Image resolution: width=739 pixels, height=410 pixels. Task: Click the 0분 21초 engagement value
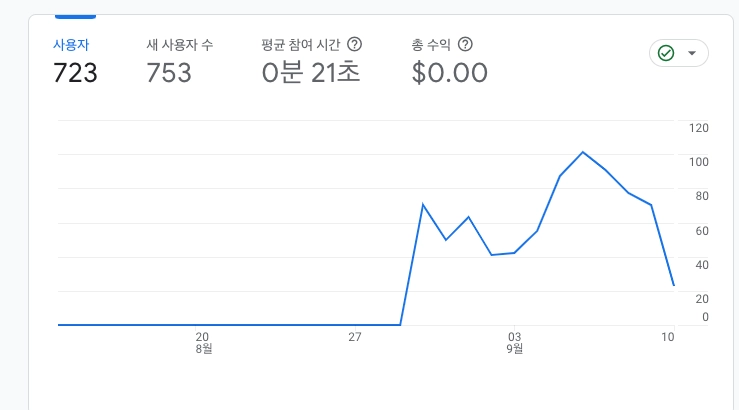(310, 73)
